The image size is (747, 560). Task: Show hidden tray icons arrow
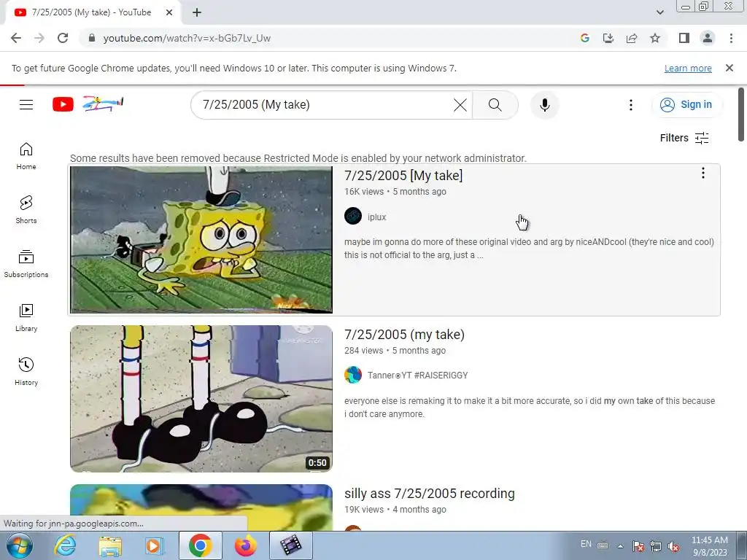[x=620, y=546]
